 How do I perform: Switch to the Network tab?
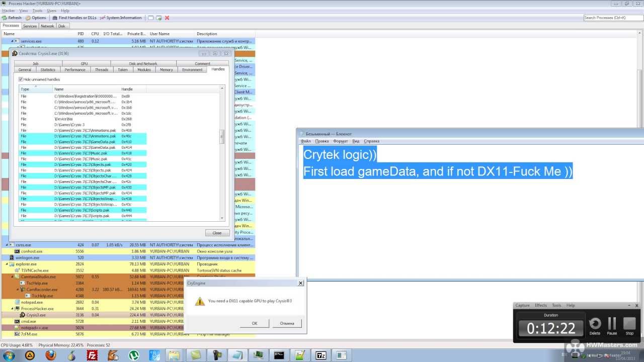(47, 26)
